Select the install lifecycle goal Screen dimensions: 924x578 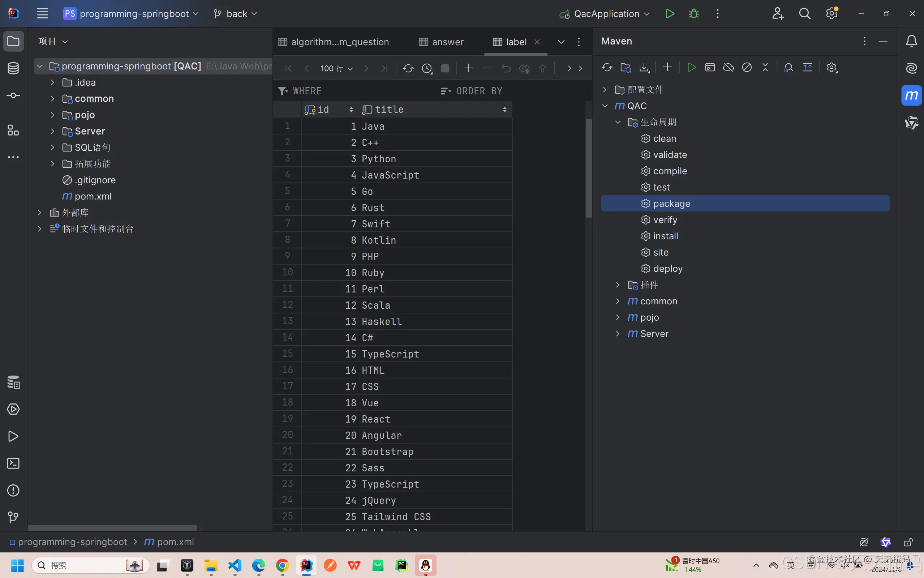[665, 236]
